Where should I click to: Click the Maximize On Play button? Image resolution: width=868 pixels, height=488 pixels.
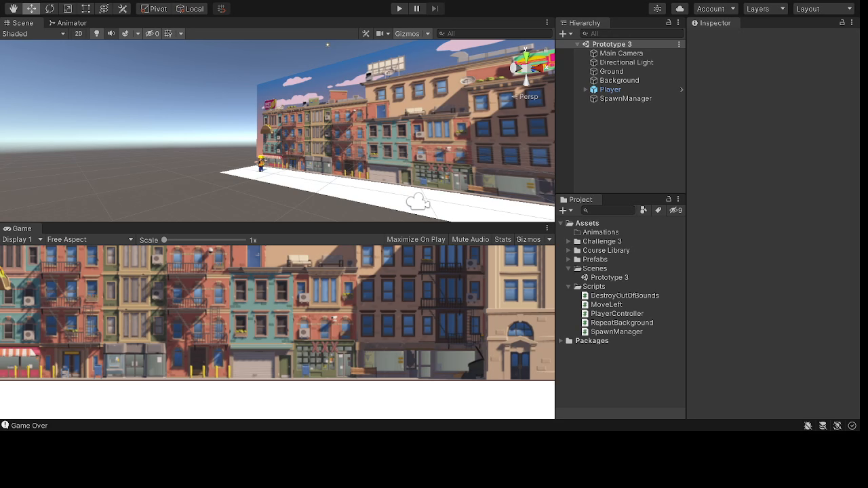coord(416,239)
